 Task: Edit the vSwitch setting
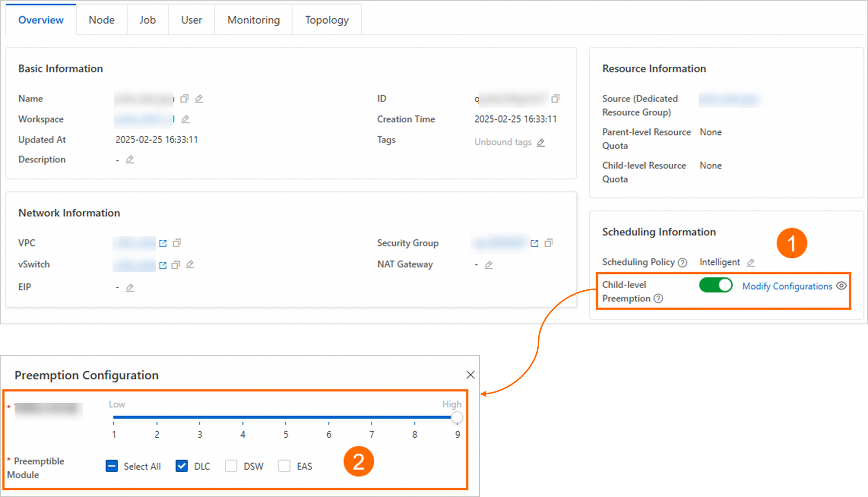(190, 264)
